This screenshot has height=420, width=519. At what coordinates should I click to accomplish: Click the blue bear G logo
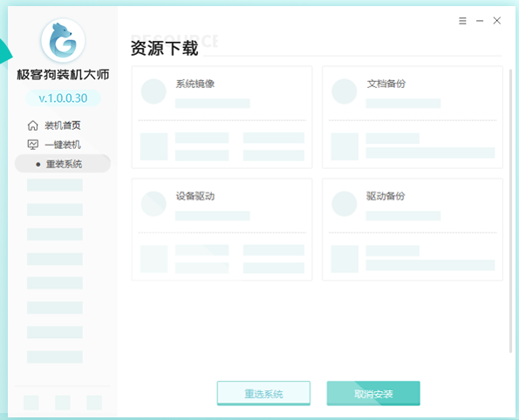[x=63, y=40]
